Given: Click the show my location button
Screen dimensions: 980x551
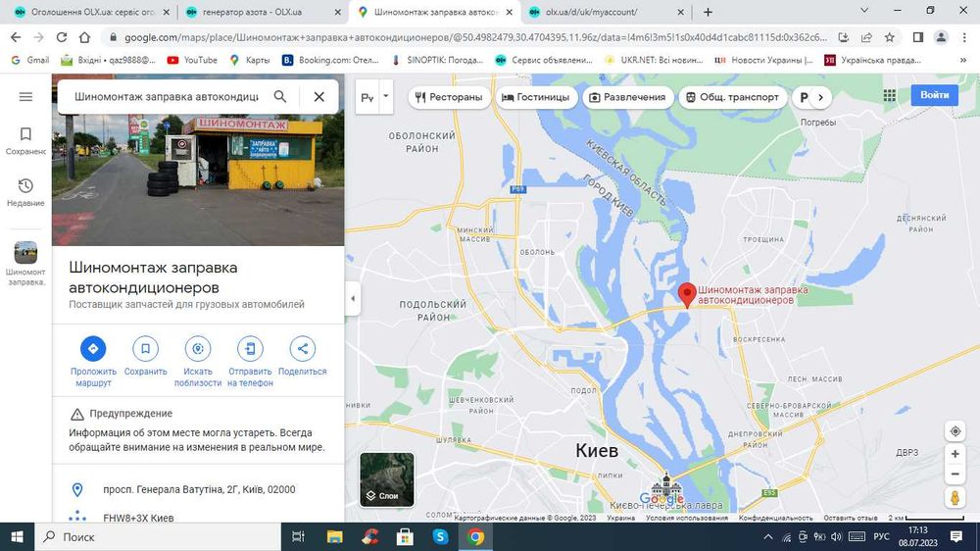Looking at the screenshot, I should (955, 431).
